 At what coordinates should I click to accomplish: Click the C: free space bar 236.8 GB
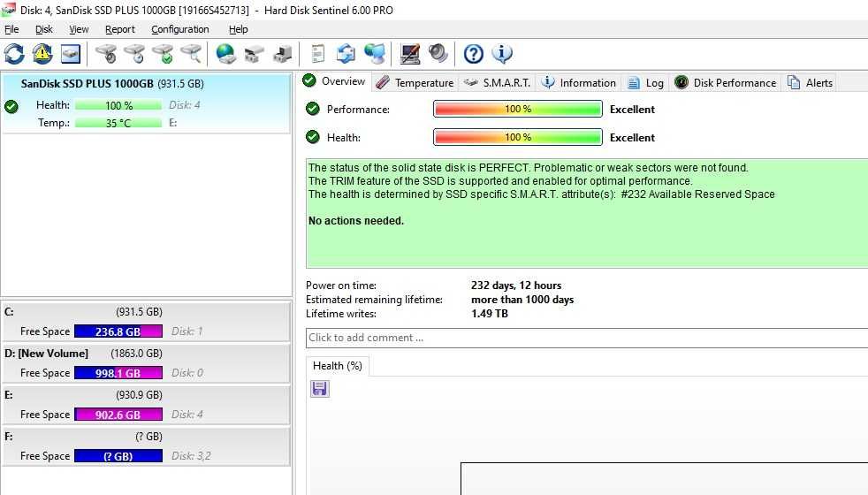pos(118,331)
